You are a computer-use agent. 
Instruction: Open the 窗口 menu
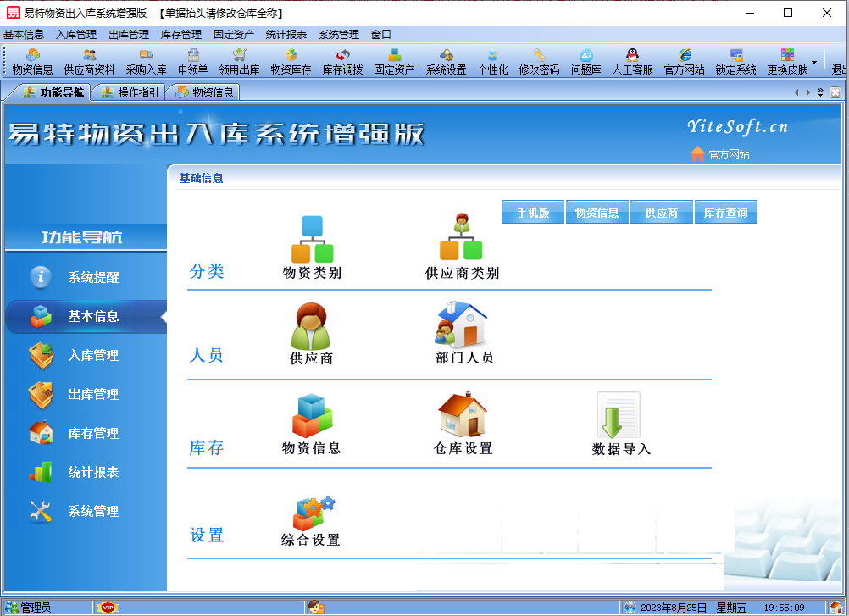click(381, 35)
